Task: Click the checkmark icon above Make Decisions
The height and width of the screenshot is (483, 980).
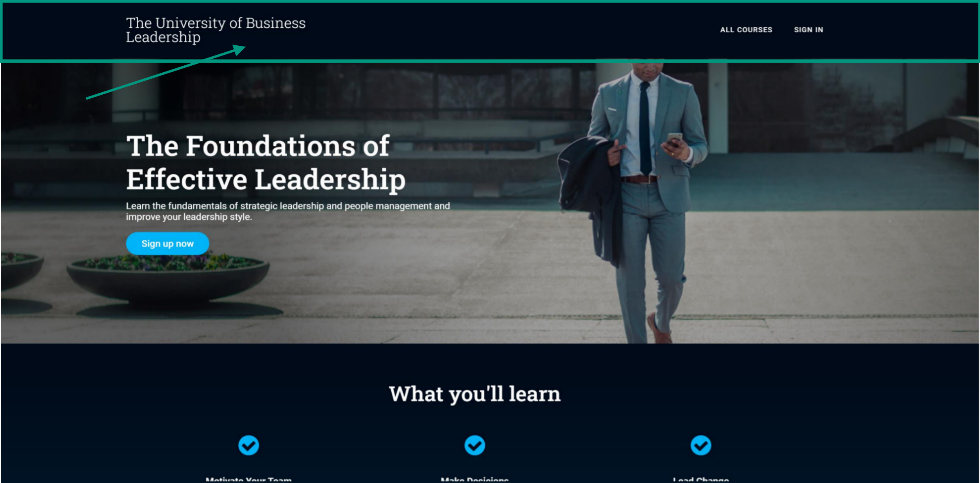Action: (474, 445)
